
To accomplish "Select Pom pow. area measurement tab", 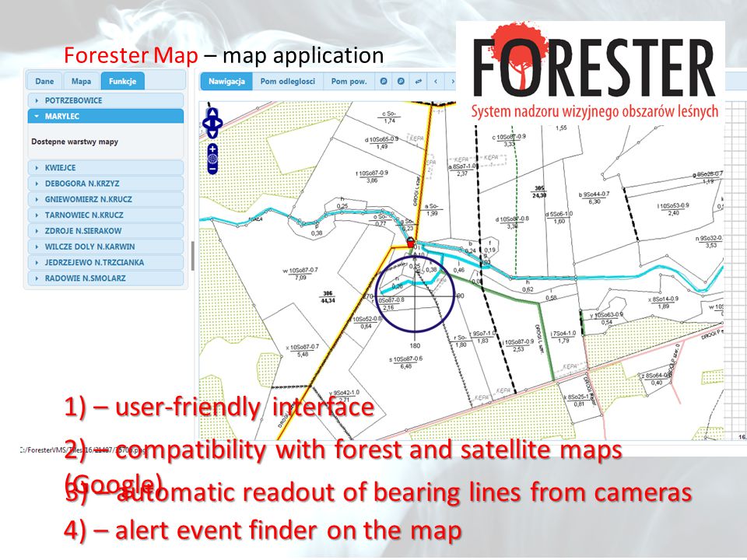I will pyautogui.click(x=349, y=82).
